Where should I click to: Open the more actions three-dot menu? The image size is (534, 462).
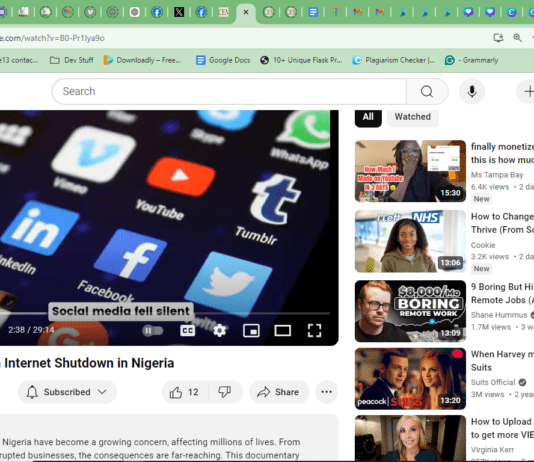[327, 392]
